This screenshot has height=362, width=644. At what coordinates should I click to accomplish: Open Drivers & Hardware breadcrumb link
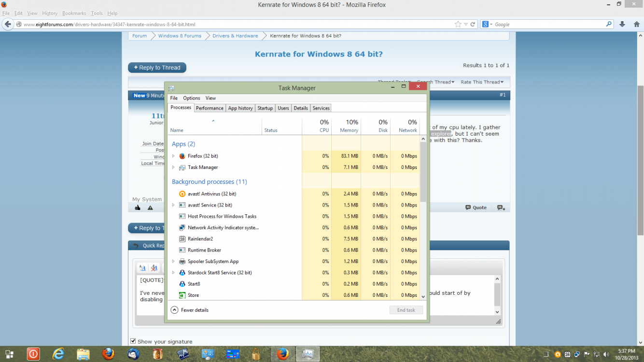point(235,36)
